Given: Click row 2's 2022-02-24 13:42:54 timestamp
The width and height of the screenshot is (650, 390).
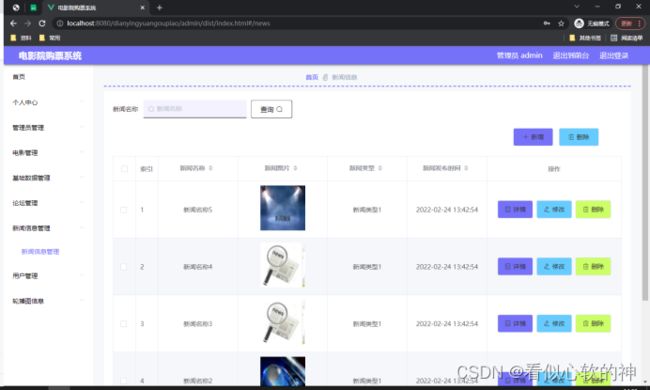Looking at the screenshot, I should (x=447, y=267).
